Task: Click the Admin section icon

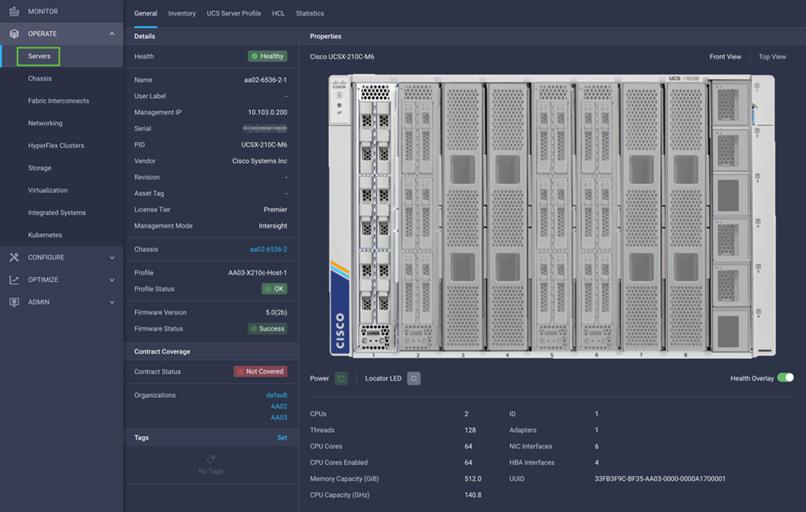Action: (14, 302)
